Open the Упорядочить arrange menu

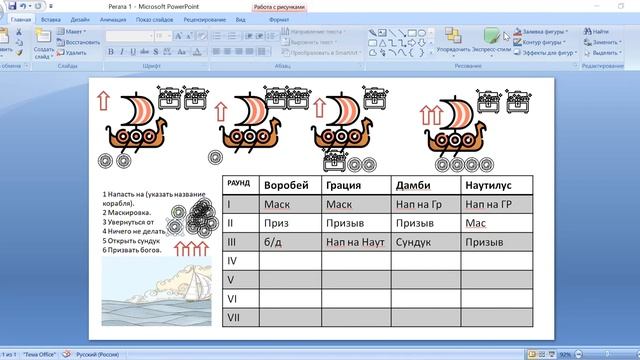point(453,41)
